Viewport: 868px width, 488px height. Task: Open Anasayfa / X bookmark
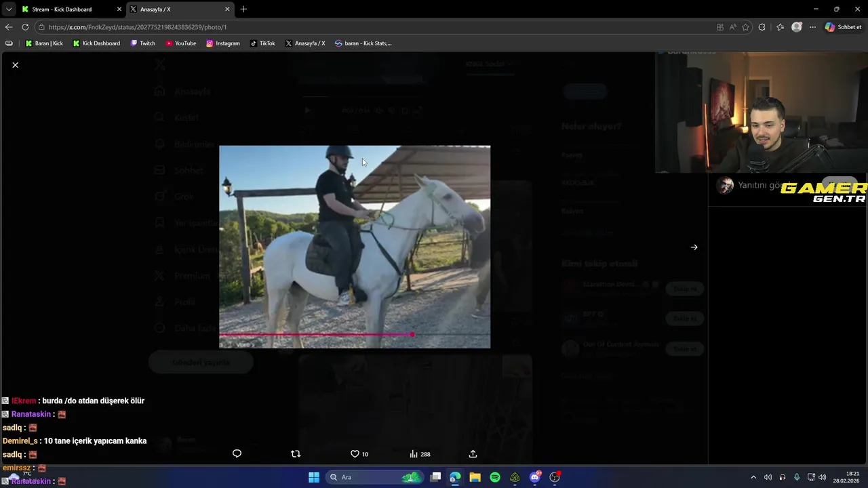[x=305, y=43]
